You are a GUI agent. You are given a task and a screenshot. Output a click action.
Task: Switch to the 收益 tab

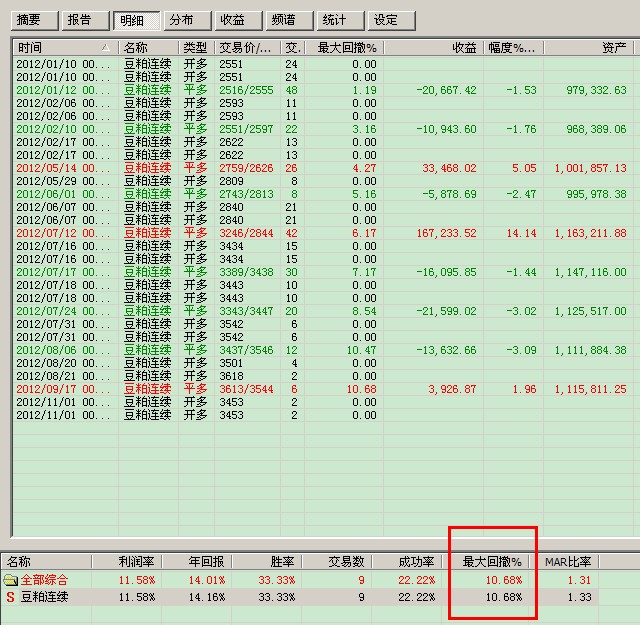pos(239,20)
